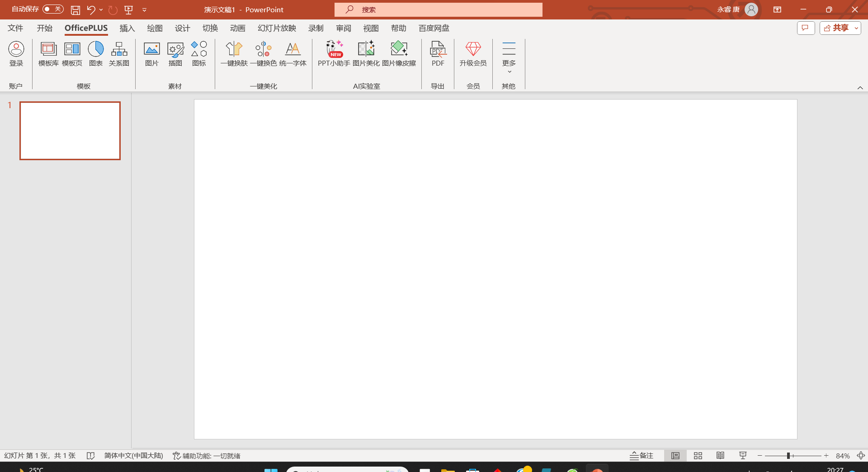Screen dimensions: 868x472
Task: Click the 登录 login button
Action: [x=16, y=54]
